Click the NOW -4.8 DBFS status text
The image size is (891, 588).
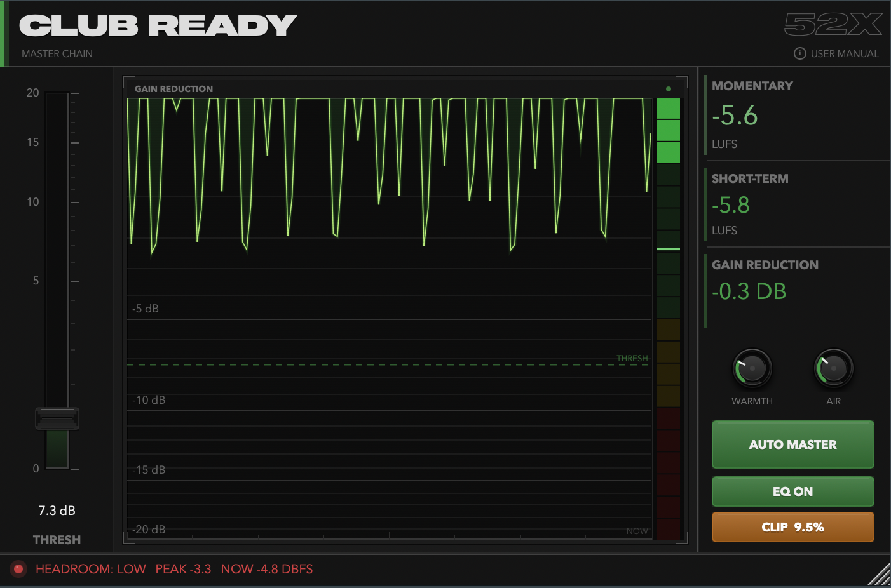pos(267,569)
